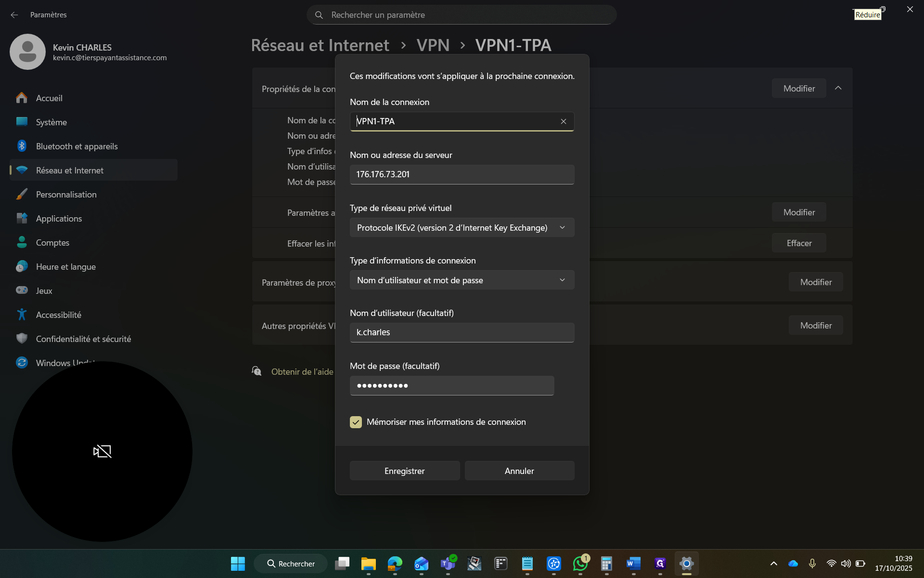Launch Microsoft Edge from the taskbar
This screenshot has width=924, height=578.
[395, 564]
